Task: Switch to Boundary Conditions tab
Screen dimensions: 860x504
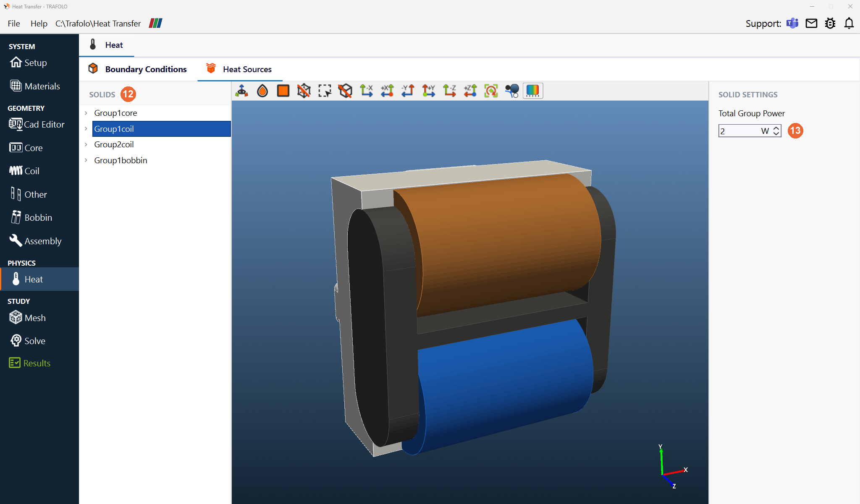Action: [x=138, y=69]
